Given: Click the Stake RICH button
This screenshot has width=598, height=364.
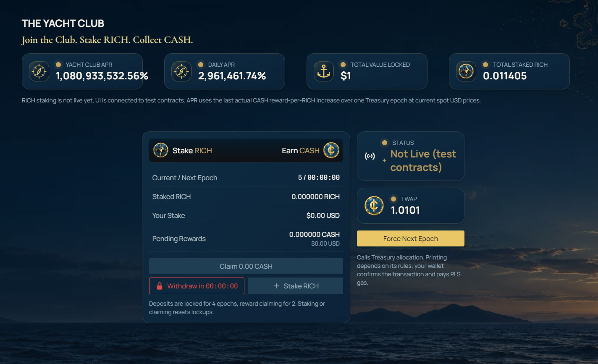Looking at the screenshot, I should coord(296,286).
